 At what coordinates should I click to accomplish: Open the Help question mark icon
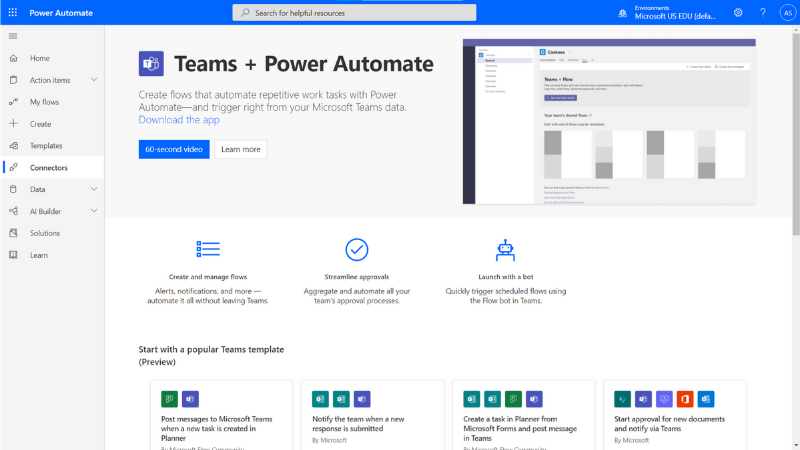tap(763, 13)
